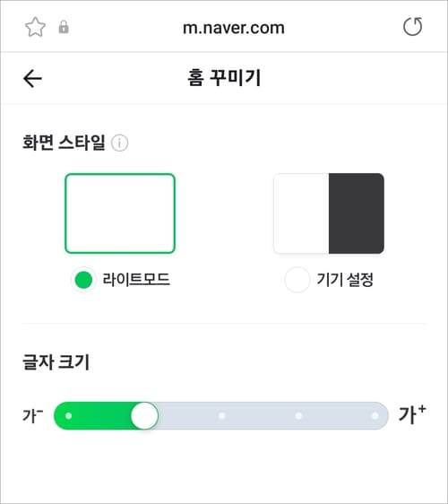
Task: Choose the half-dark device setting thumbnail
Action: (x=329, y=213)
